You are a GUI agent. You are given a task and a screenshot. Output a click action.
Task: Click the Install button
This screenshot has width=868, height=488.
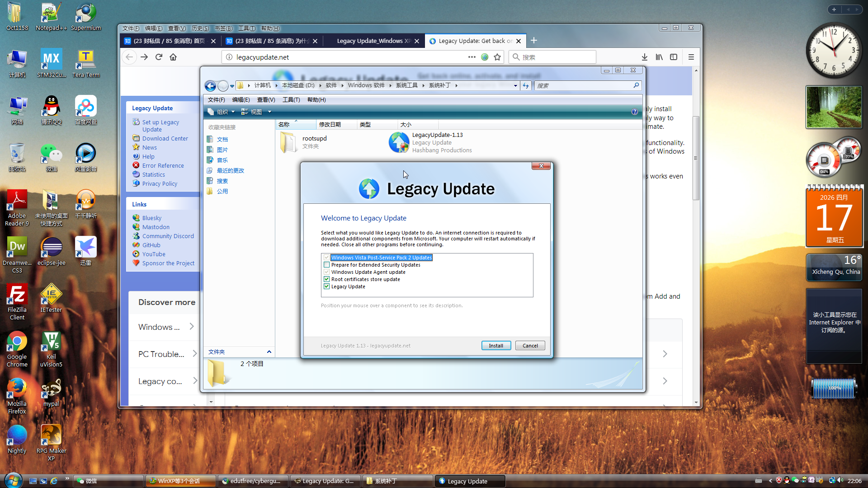pyautogui.click(x=496, y=346)
